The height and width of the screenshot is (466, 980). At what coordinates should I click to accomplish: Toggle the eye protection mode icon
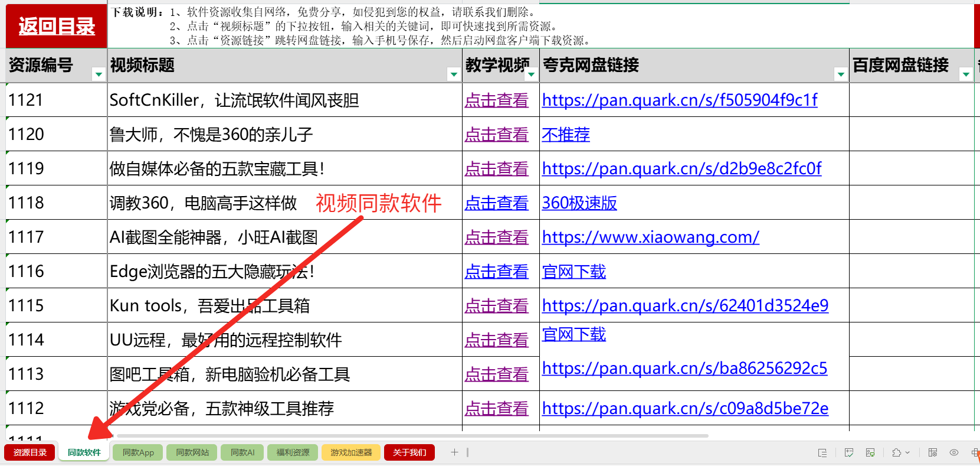tap(954, 452)
